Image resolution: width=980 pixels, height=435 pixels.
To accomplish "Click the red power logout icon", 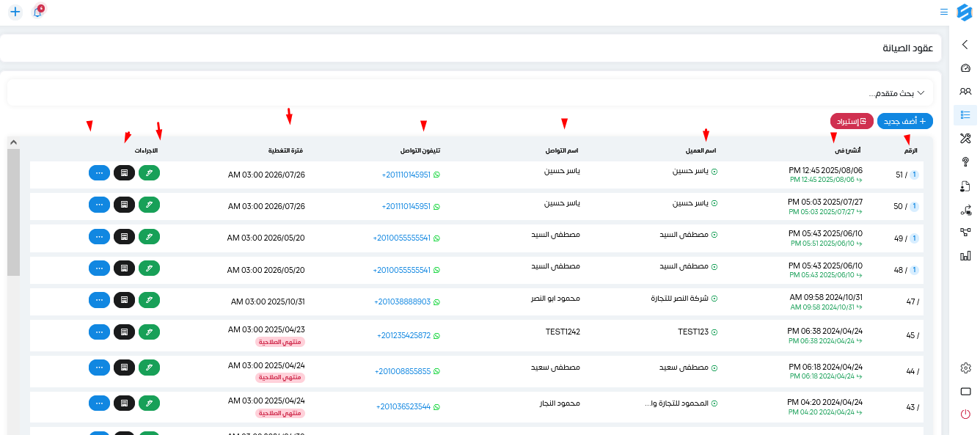I will (x=965, y=414).
